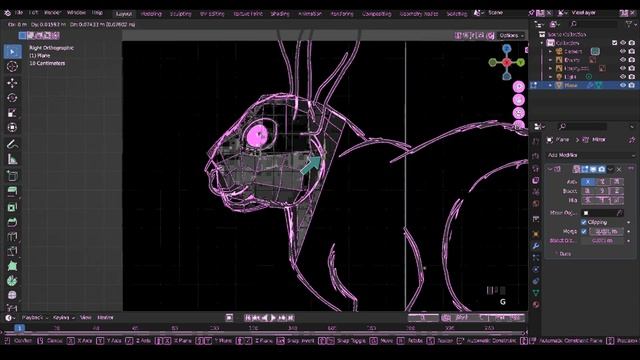The image size is (640, 360).
Task: Toggle the Merge checkbox
Action: (x=584, y=231)
